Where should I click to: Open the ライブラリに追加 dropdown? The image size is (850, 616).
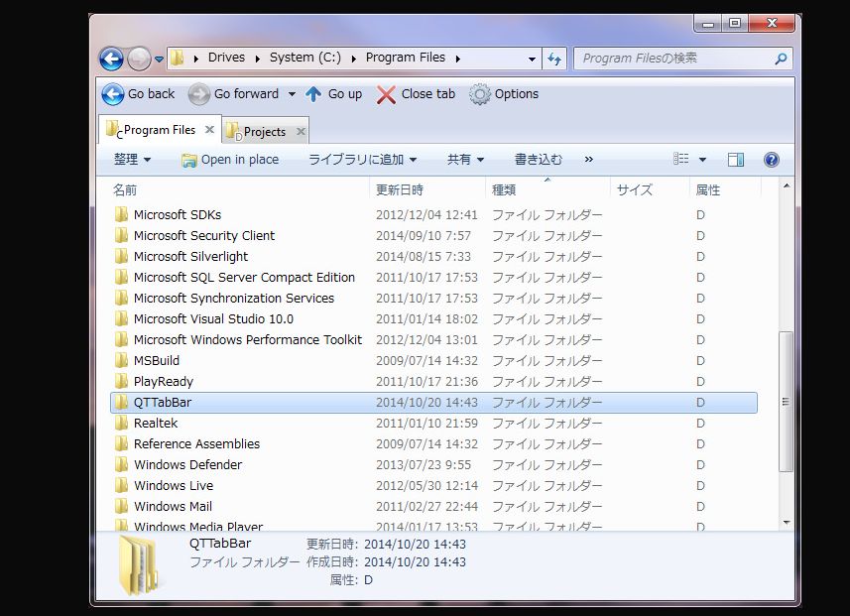(362, 160)
